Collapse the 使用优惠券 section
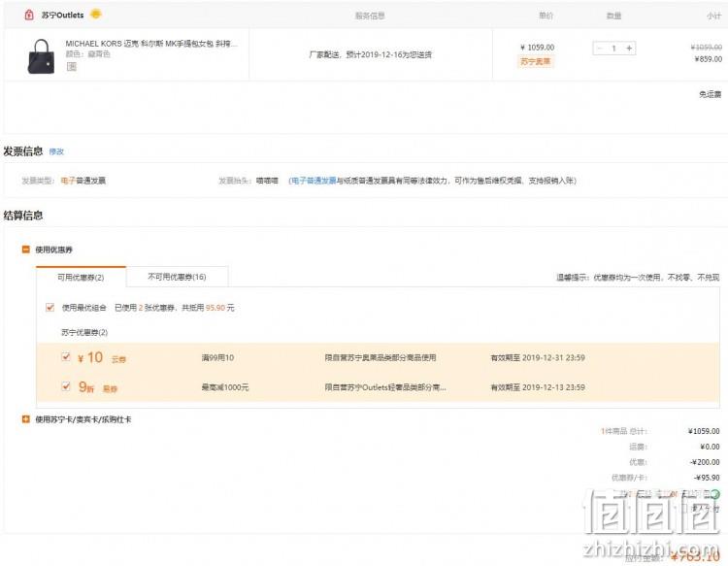Image resolution: width=728 pixels, height=566 pixels. coord(26,250)
